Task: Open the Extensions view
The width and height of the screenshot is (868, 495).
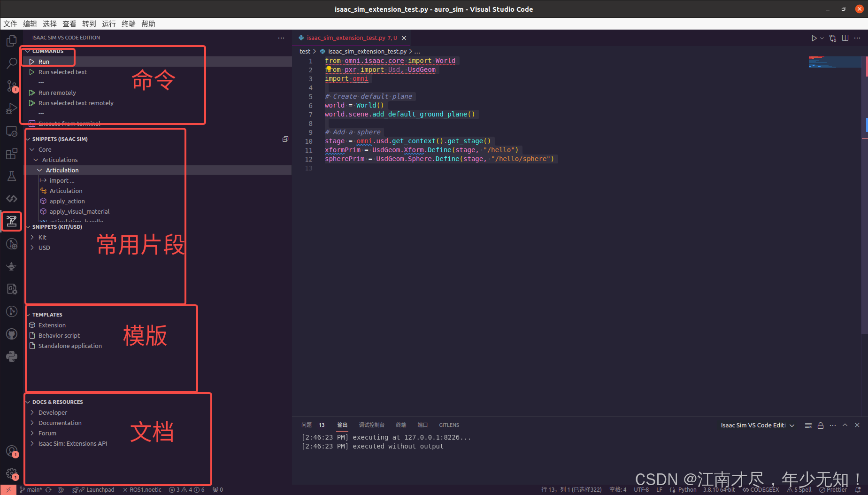Action: point(12,154)
